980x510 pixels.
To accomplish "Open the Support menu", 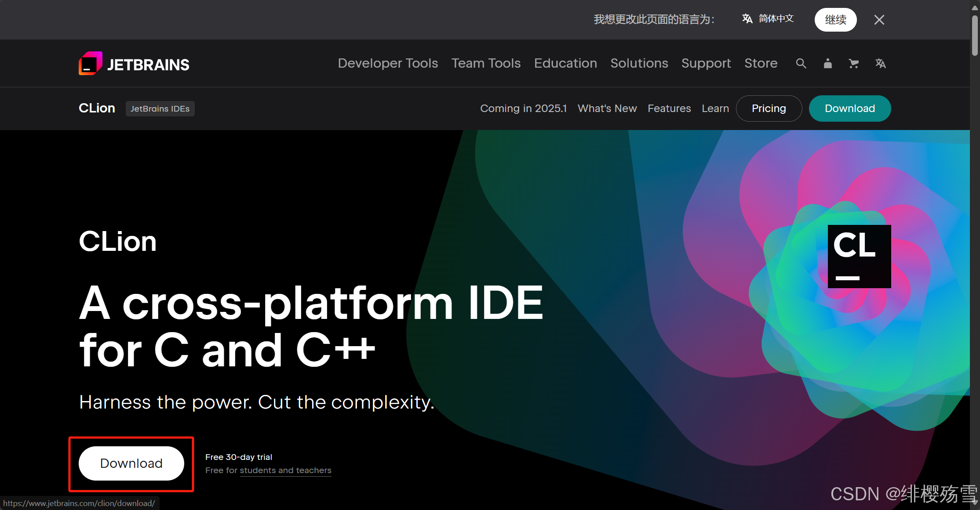I will click(x=706, y=63).
